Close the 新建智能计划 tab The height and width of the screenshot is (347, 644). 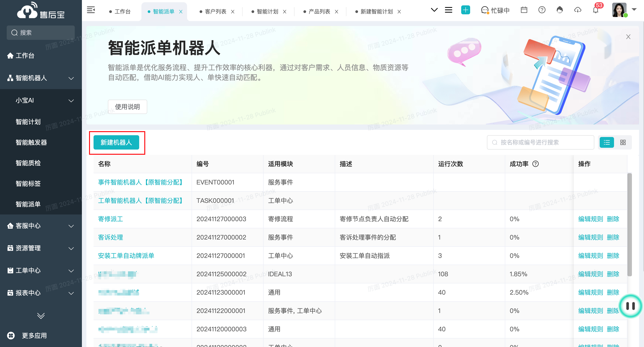coord(399,12)
